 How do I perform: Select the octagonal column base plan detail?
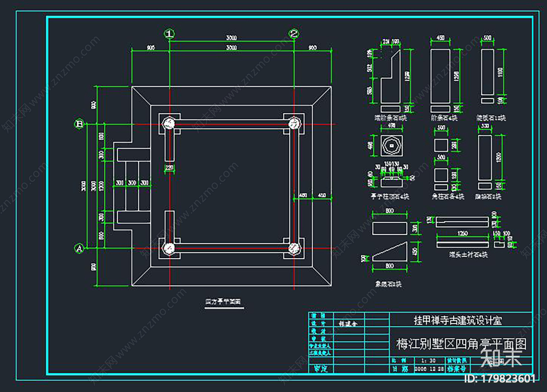tap(391, 146)
